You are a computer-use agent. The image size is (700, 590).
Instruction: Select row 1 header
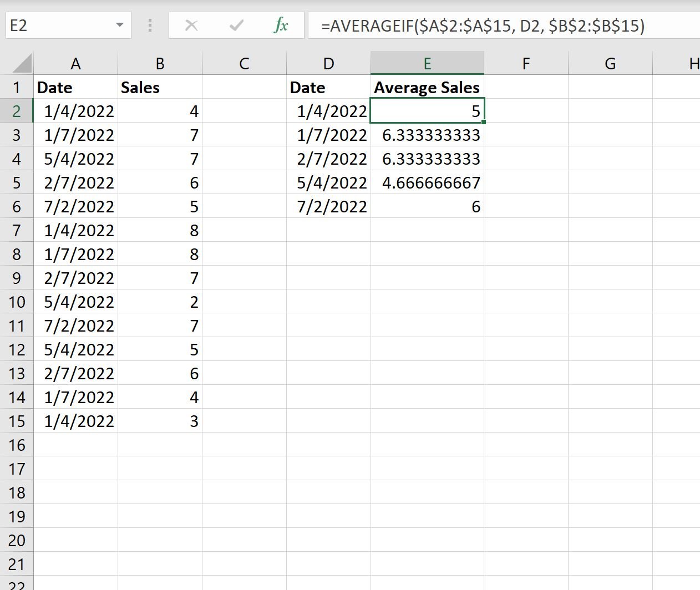pos(17,87)
